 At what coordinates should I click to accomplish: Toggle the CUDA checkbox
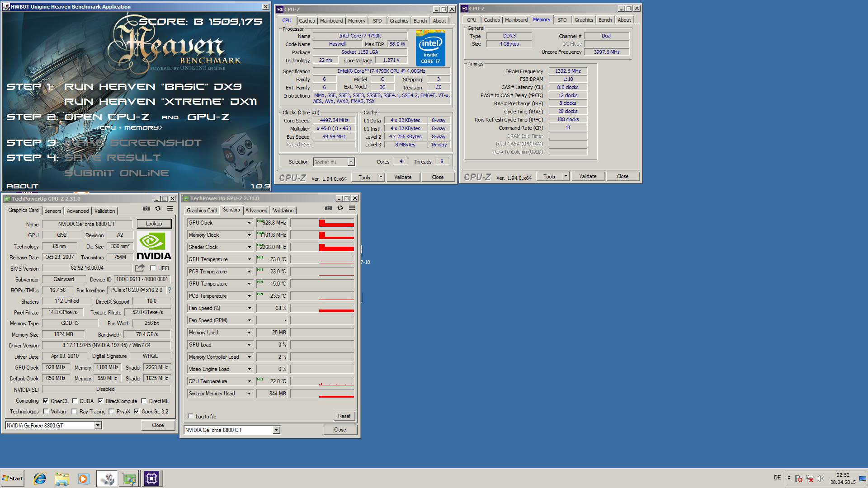pyautogui.click(x=75, y=401)
